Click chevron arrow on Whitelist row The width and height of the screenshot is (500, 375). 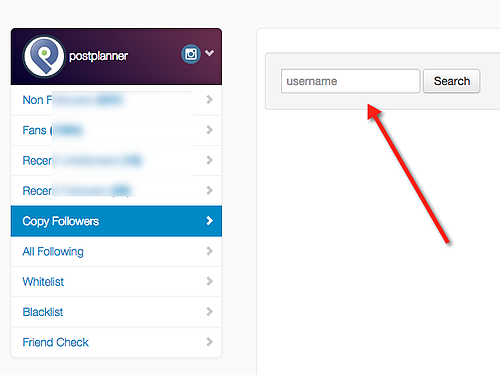click(209, 281)
